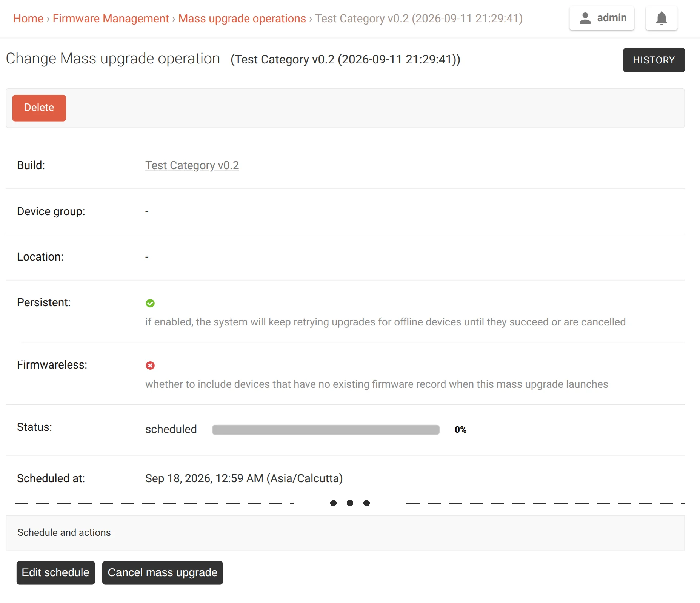Click the Change Mass upgrade operation heading
This screenshot has height=603, width=700.
pos(113,59)
